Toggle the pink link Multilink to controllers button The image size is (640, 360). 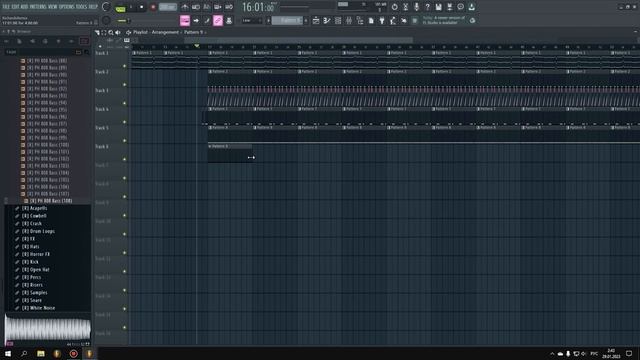(218, 20)
